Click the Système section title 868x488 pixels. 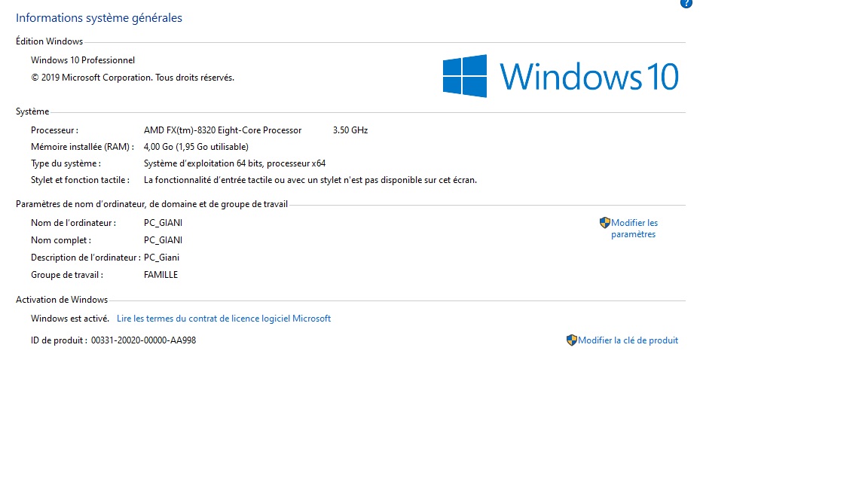pos(32,111)
